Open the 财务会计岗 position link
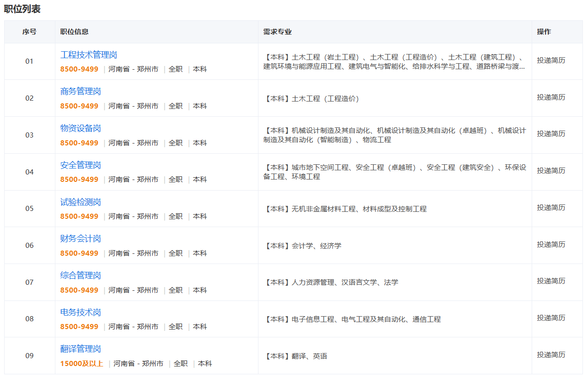Screen dimensions: 588x378 (80, 239)
